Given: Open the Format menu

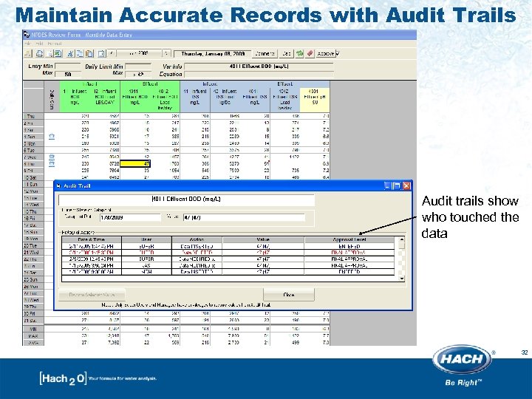Looking at the screenshot, I should click(54, 44).
